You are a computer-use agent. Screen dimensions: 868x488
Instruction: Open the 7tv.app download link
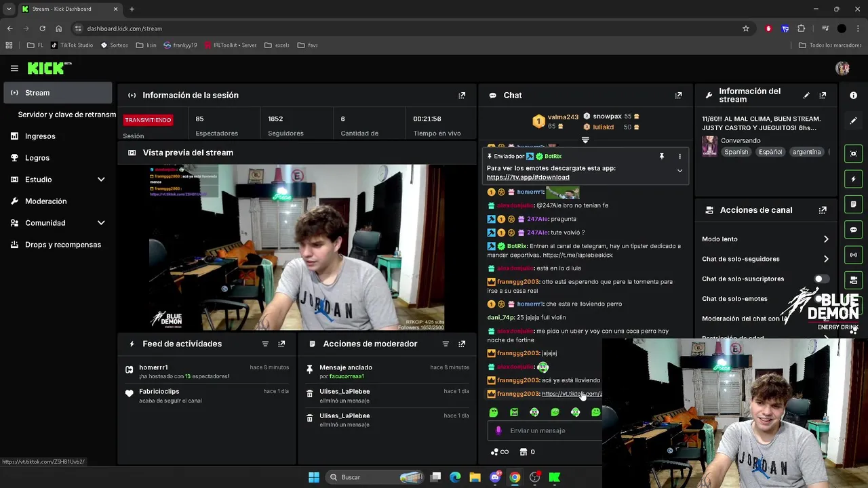tap(528, 178)
